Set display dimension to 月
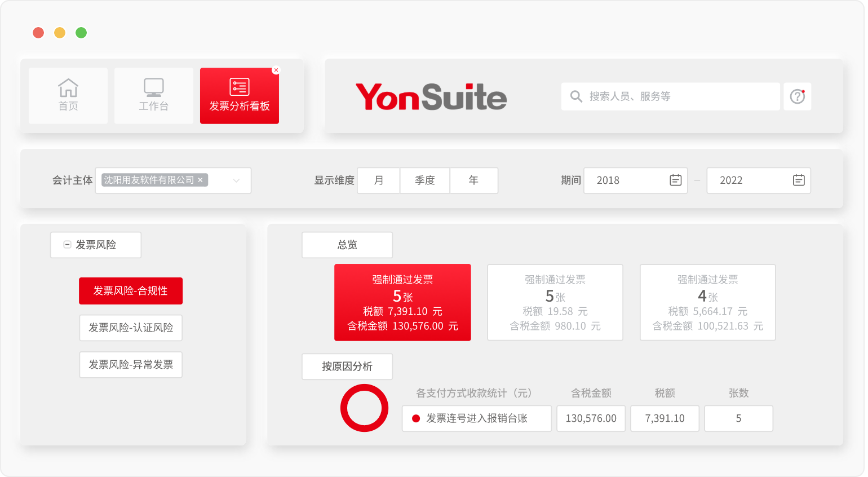868x477 pixels. (x=379, y=180)
